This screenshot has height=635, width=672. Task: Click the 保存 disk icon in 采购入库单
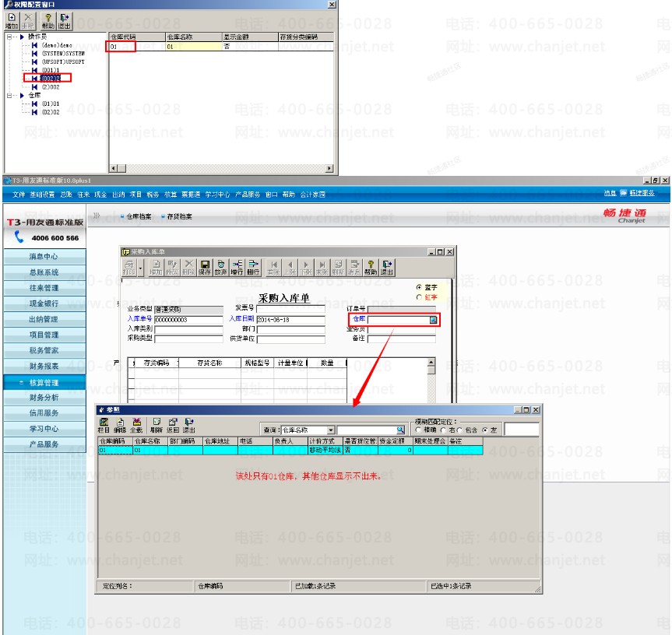pyautogui.click(x=205, y=267)
